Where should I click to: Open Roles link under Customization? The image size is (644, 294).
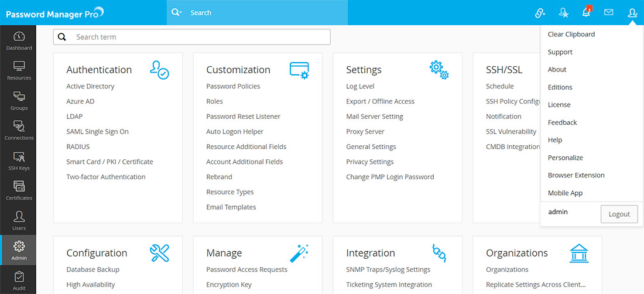pos(214,101)
